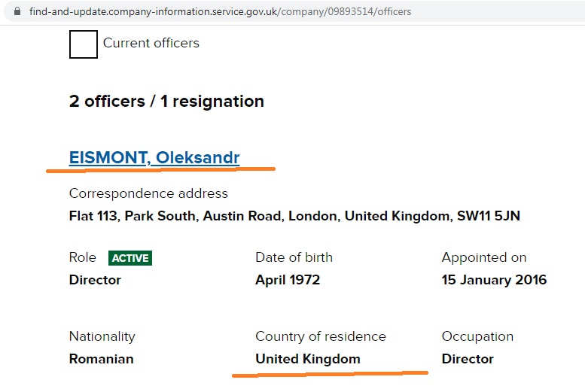This screenshot has height=392, width=585.
Task: Select the company-information URL in the address bar
Action: 220,12
